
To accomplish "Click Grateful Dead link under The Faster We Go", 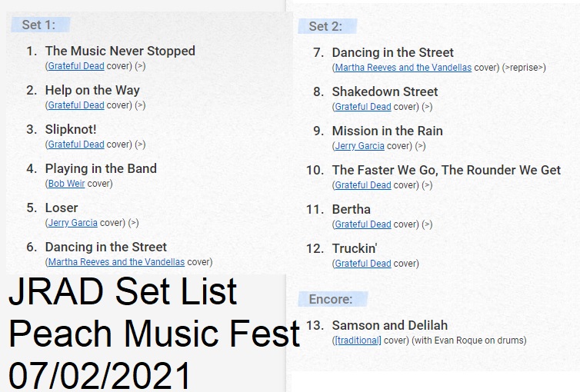I will click(x=363, y=185).
